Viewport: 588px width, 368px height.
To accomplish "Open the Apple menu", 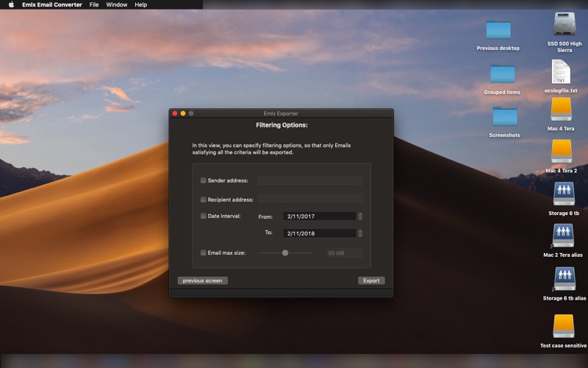I will pyautogui.click(x=11, y=4).
